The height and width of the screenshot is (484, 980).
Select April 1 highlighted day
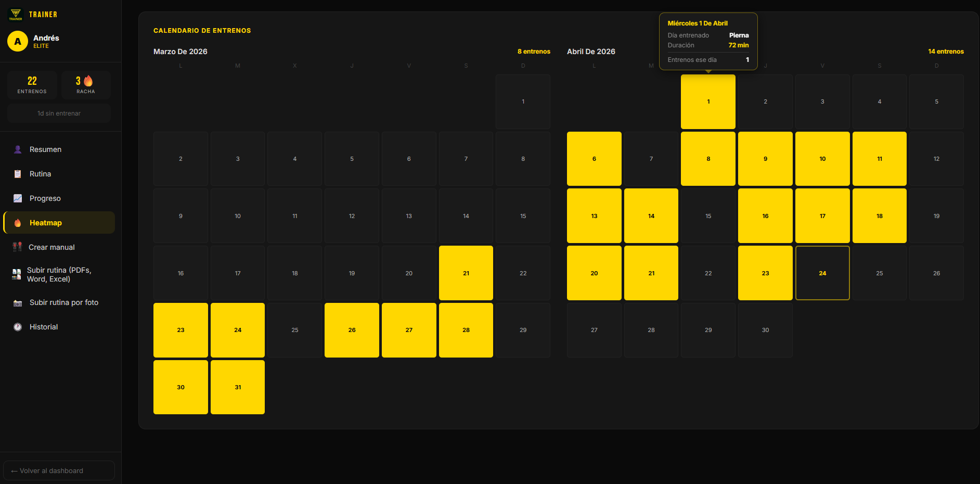click(708, 101)
